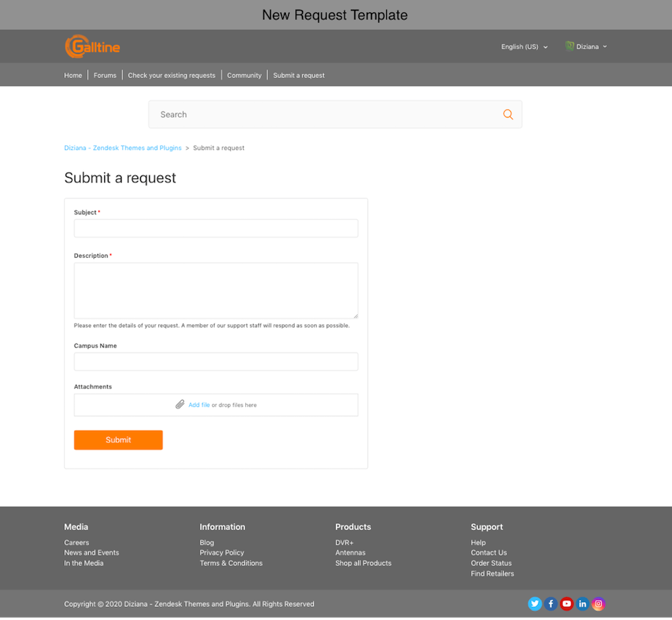Open the Facebook social icon
Screen dimensions: 672x620
(x=550, y=603)
